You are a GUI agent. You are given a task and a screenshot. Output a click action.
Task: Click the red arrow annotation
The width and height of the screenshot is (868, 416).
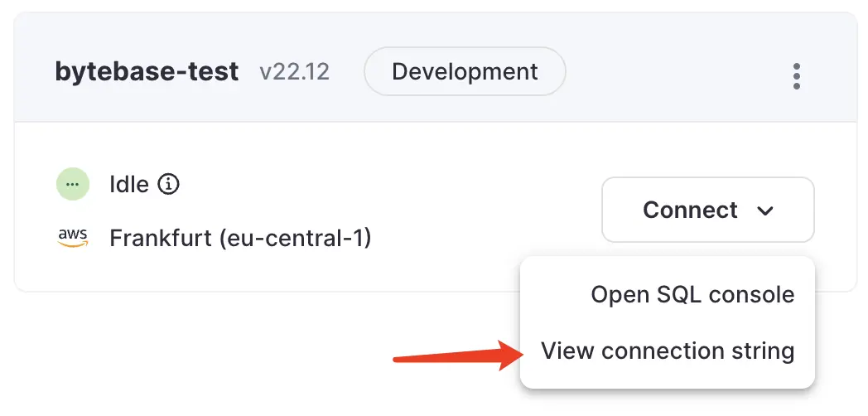click(x=456, y=355)
